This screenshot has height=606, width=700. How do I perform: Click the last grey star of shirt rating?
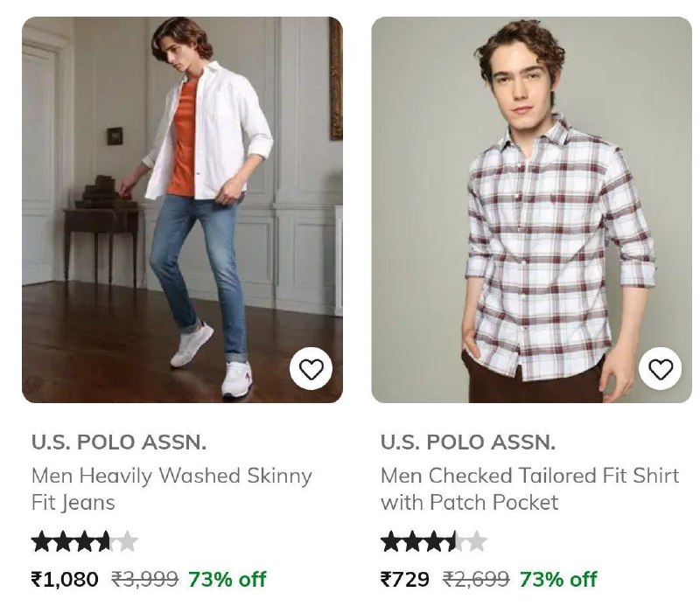click(x=477, y=542)
